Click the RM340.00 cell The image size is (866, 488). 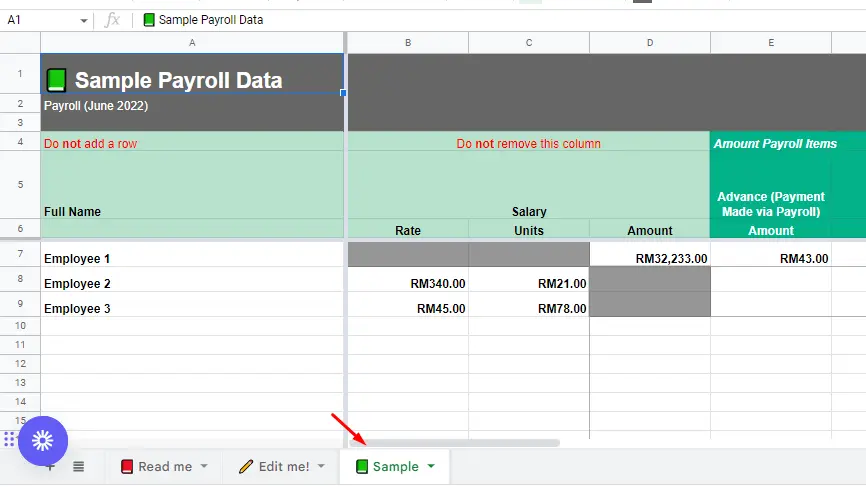408,279
